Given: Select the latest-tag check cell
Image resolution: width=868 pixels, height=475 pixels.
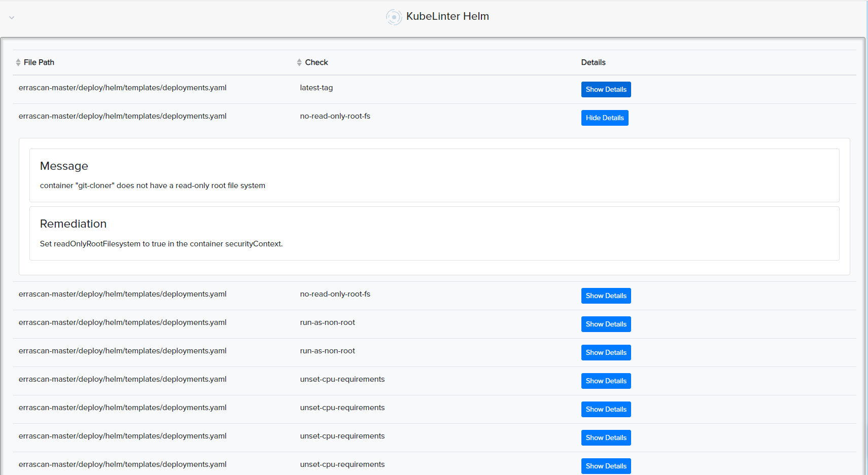Looking at the screenshot, I should [x=317, y=88].
